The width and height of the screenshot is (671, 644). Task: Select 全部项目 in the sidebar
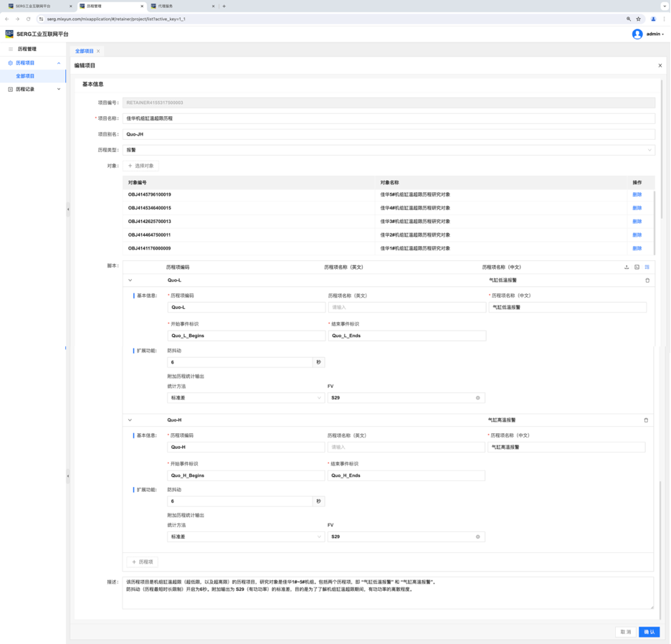[x=25, y=76]
